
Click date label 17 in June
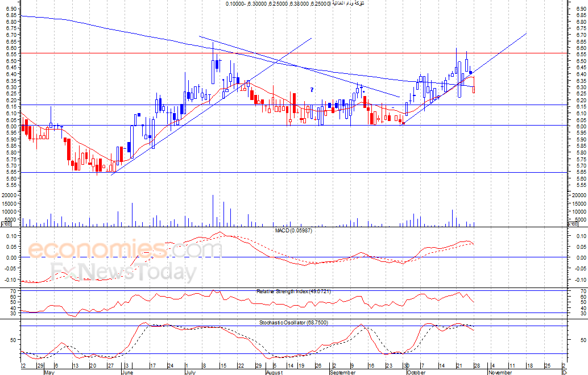(x=152, y=366)
